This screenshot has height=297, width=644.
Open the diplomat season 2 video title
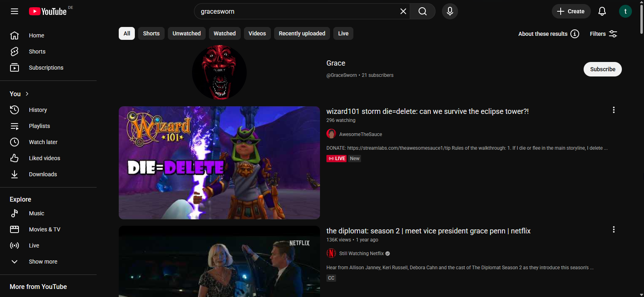click(428, 231)
